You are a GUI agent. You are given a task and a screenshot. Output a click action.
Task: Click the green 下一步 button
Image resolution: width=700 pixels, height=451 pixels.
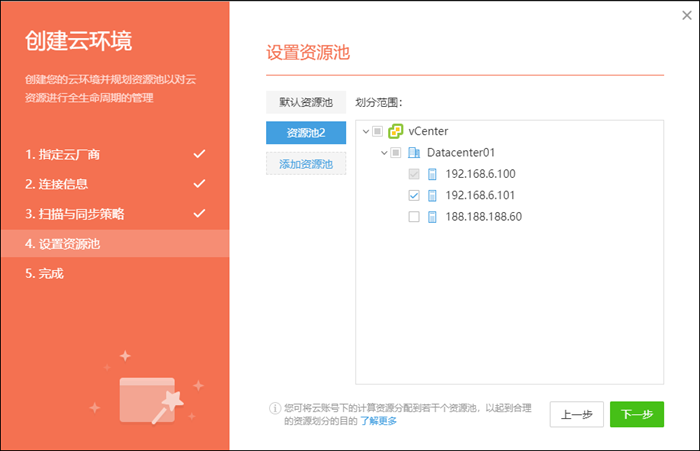click(x=636, y=414)
